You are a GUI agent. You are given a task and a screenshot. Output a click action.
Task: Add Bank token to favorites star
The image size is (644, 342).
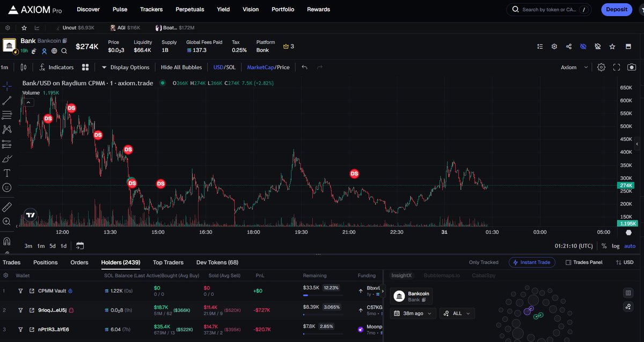[x=612, y=47]
